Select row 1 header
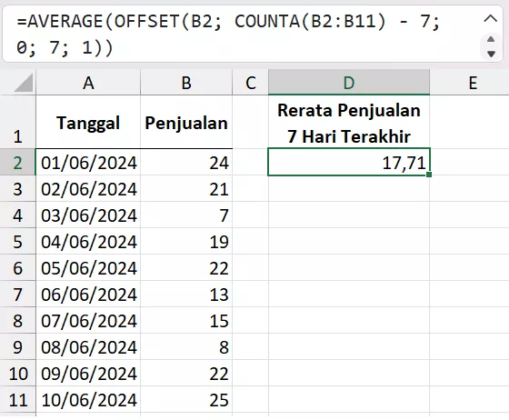The image size is (509, 420). click(17, 122)
